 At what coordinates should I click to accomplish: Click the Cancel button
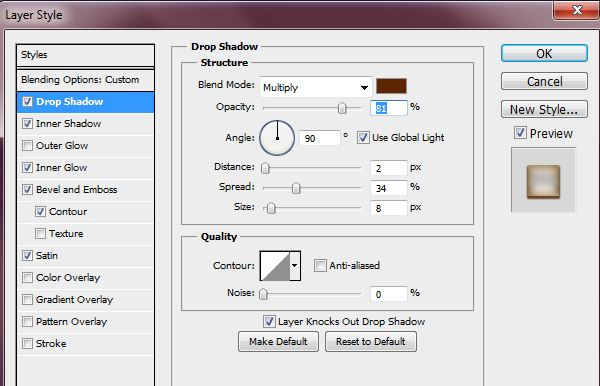[544, 81]
